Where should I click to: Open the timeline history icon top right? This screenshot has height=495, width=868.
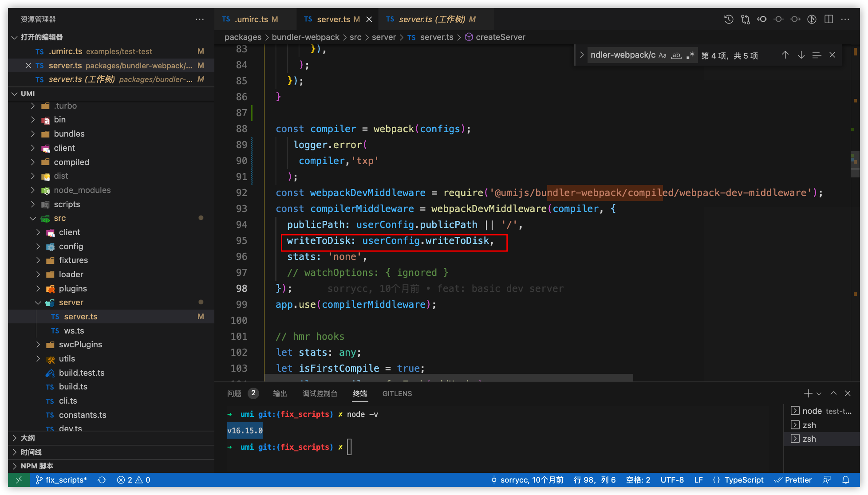tap(728, 19)
